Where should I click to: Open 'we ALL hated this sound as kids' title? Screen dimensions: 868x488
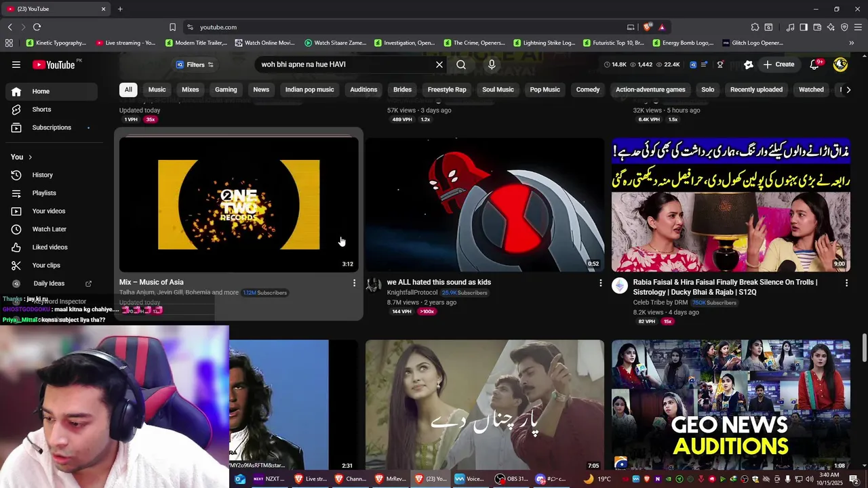pos(439,282)
